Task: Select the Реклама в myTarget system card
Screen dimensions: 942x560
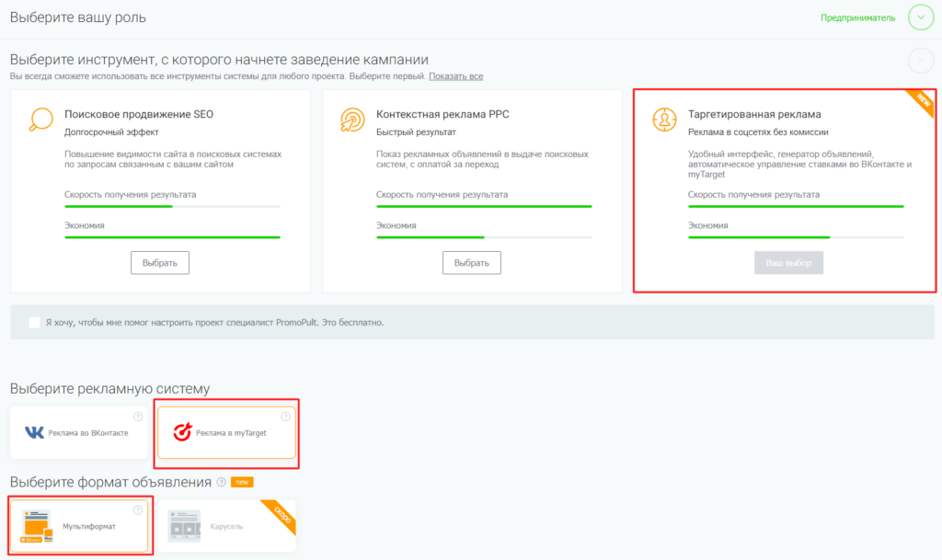Action: (226, 433)
